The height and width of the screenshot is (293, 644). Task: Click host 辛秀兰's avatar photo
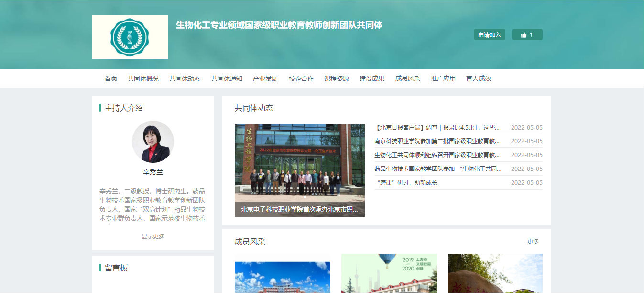pos(153,142)
